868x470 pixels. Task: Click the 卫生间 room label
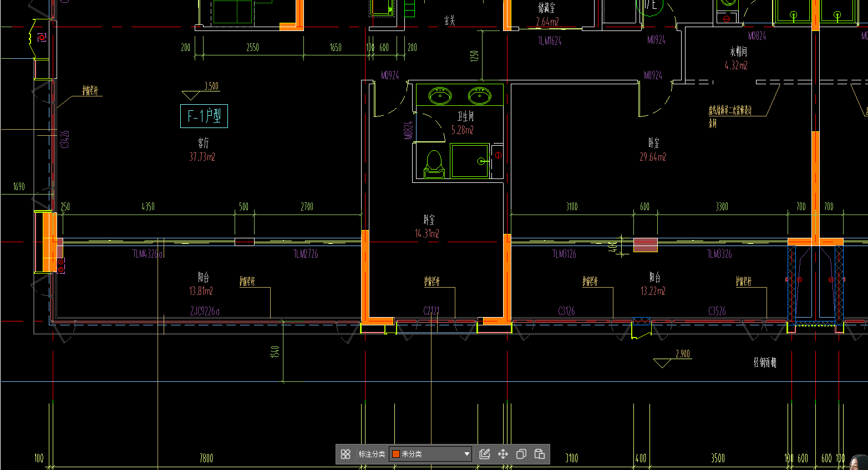pyautogui.click(x=465, y=116)
